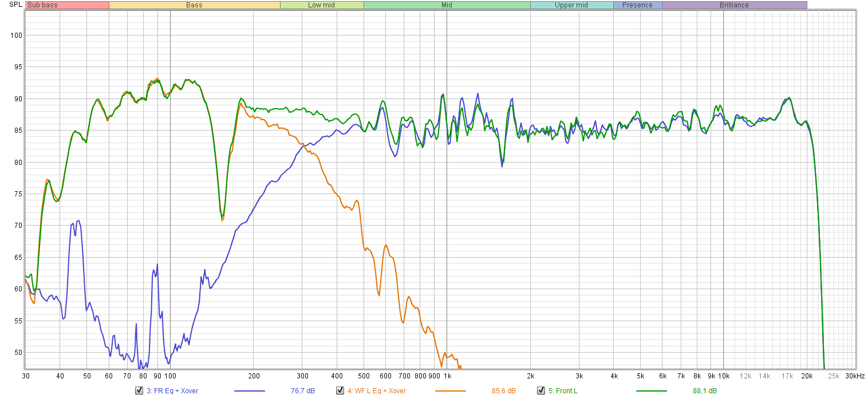Click the 1k frequency axis label
Image resolution: width=868 pixels, height=399 pixels.
(447, 376)
